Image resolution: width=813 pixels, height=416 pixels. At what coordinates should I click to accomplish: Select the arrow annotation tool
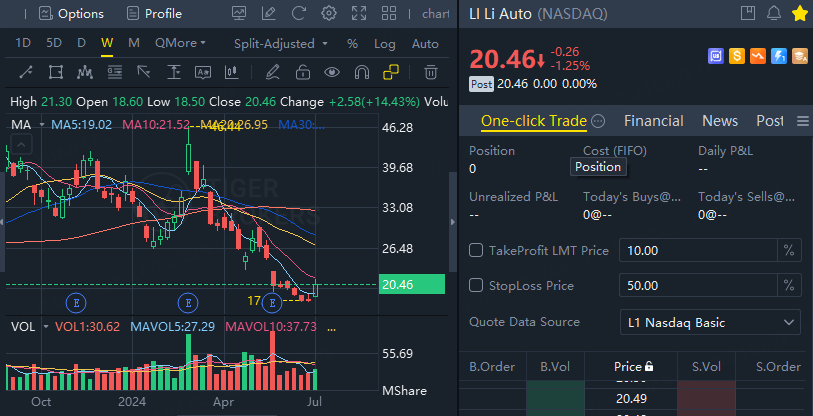(x=144, y=73)
